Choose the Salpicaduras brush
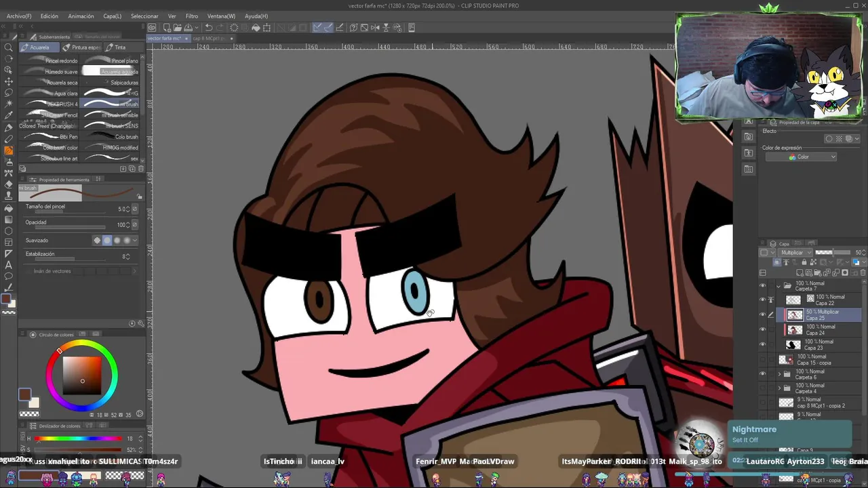The image size is (868, 488). 111,83
